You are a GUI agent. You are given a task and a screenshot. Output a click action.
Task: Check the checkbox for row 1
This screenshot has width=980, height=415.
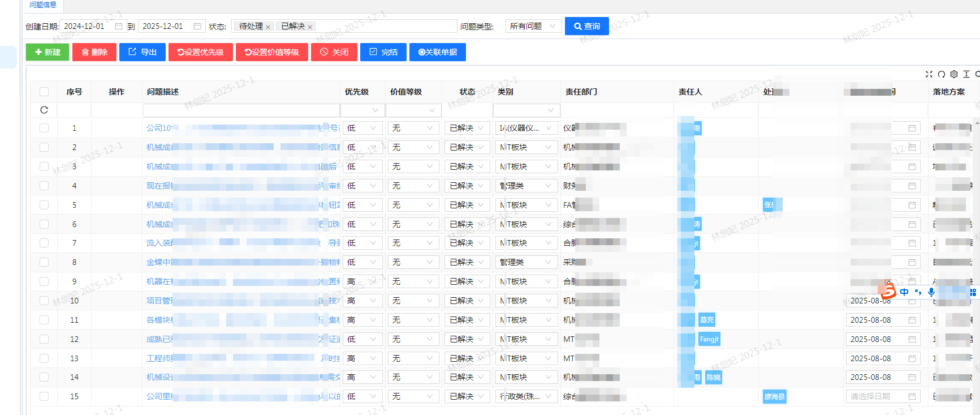coord(44,128)
